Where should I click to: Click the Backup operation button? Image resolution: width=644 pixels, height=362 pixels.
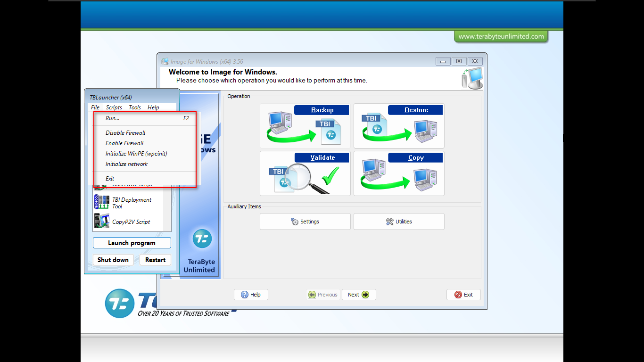[x=305, y=126]
